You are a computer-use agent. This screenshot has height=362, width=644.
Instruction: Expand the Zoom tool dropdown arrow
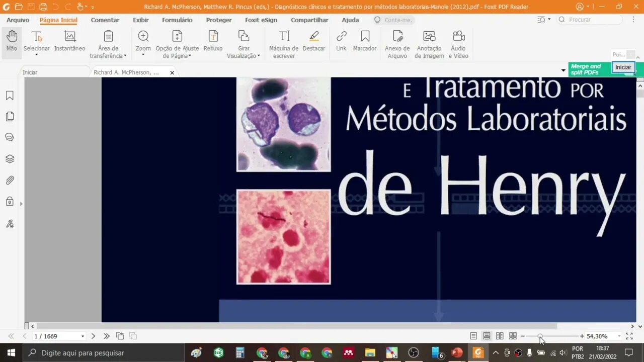pos(143,55)
